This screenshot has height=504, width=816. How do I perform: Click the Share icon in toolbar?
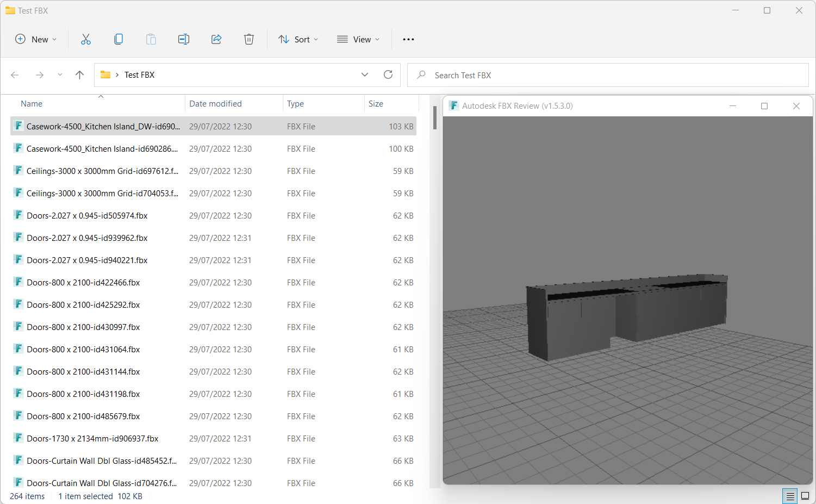216,39
